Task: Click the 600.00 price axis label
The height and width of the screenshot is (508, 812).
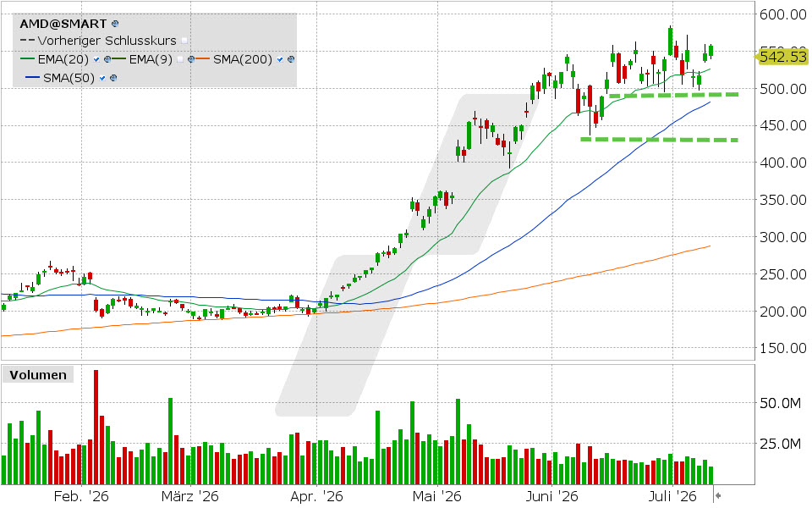Action: [783, 14]
